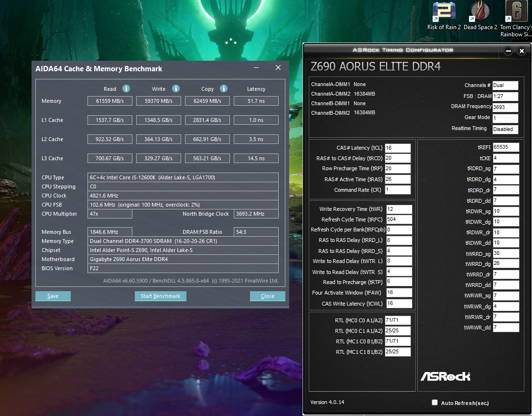The height and width of the screenshot is (416, 532).
Task: Click the DRAM Frequency field
Action: coord(505,107)
